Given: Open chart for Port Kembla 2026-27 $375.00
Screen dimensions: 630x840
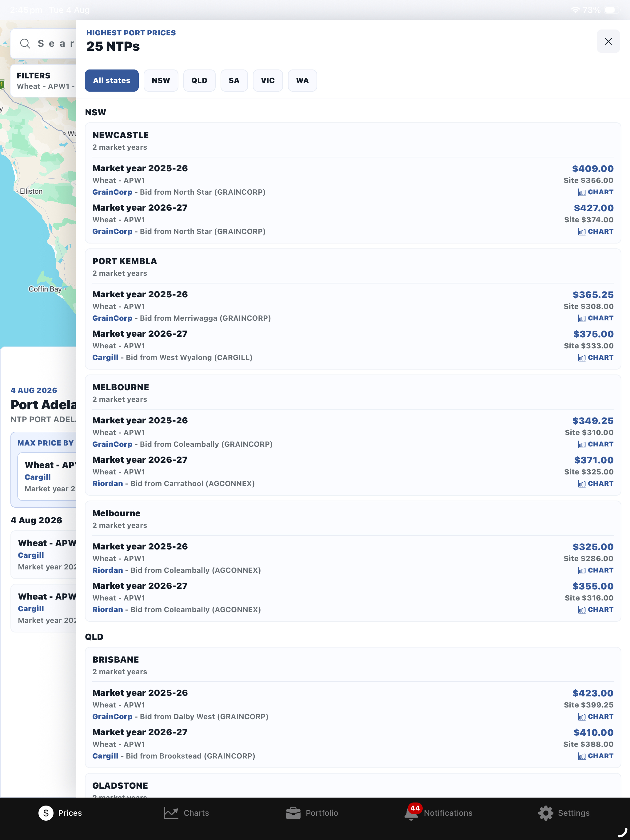Looking at the screenshot, I should click(596, 358).
